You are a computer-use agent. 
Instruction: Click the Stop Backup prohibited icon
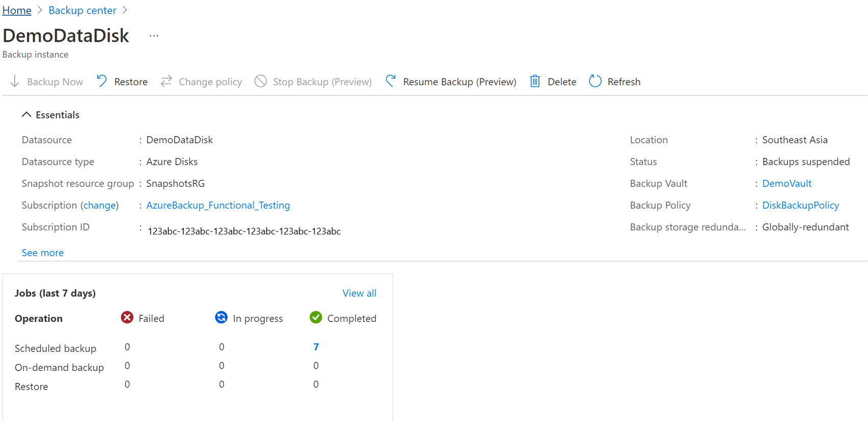click(261, 82)
